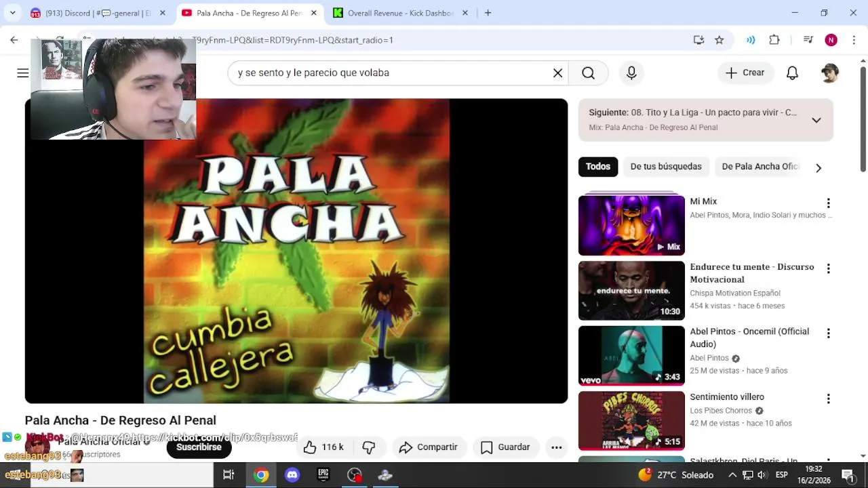Open more actions for the video
This screenshot has height=488, width=868.
point(556,447)
